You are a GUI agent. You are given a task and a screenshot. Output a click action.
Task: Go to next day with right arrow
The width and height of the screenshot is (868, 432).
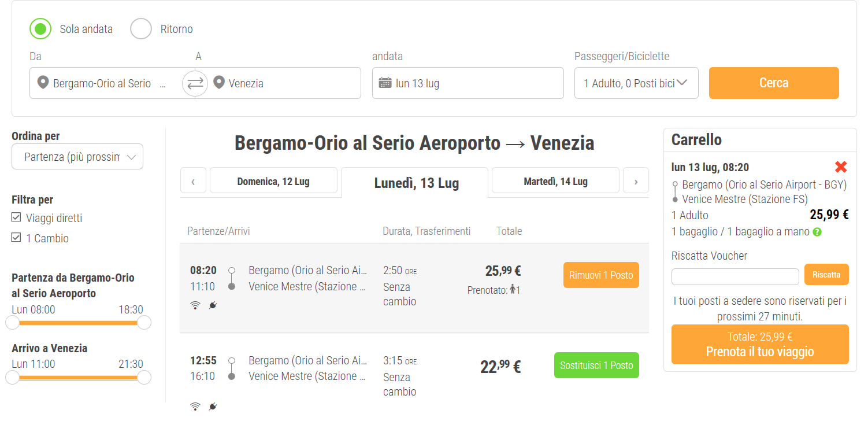pos(636,181)
